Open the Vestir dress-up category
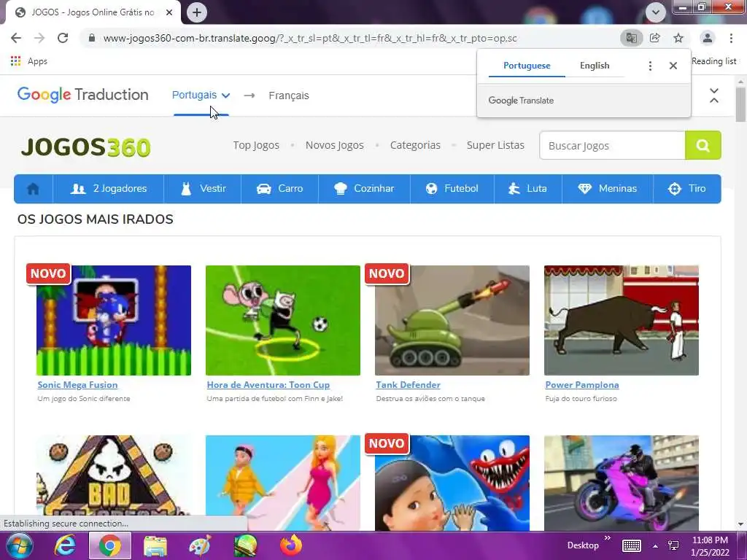 203,189
